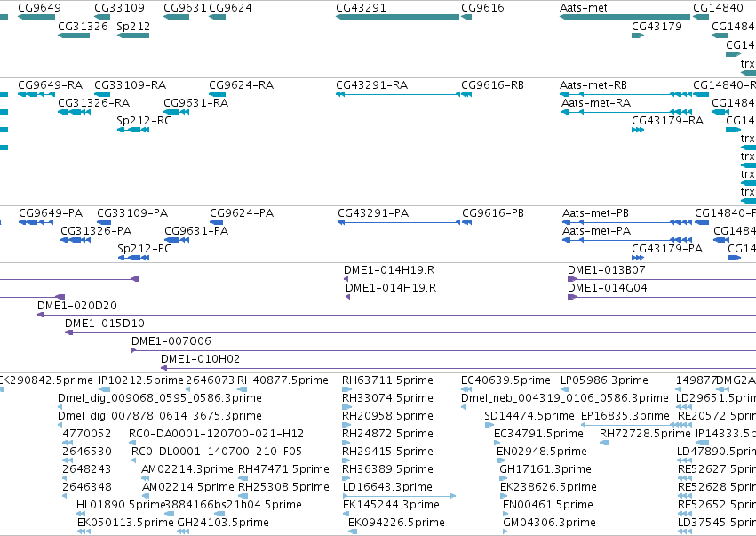Click Dmel_neb_004319_0106_0586.3prime entry
The image size is (756, 536).
click(x=565, y=398)
